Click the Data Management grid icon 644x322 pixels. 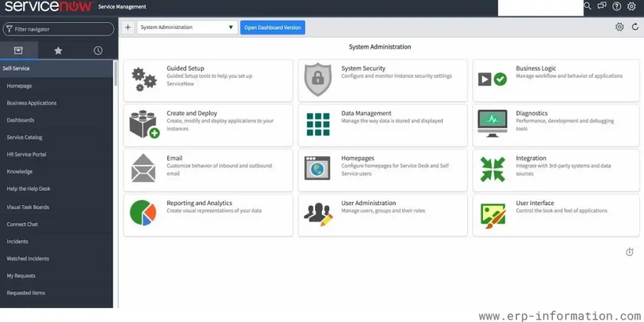point(318,124)
